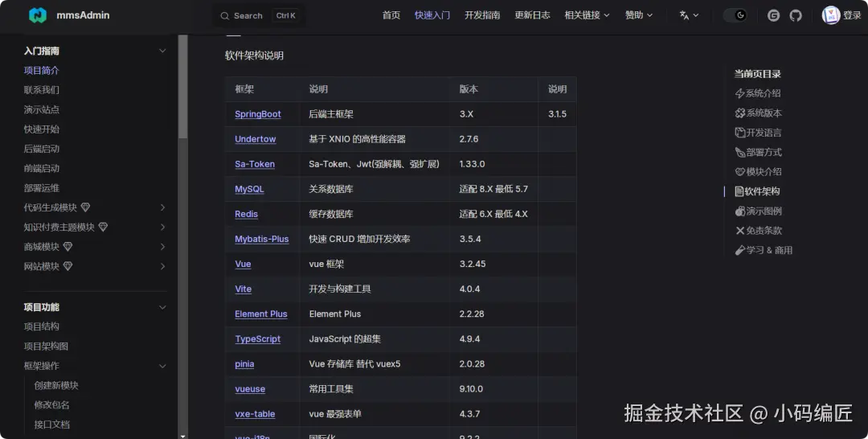
Task: Click the diamond icon next to 代码生成模块
Action: 85,207
